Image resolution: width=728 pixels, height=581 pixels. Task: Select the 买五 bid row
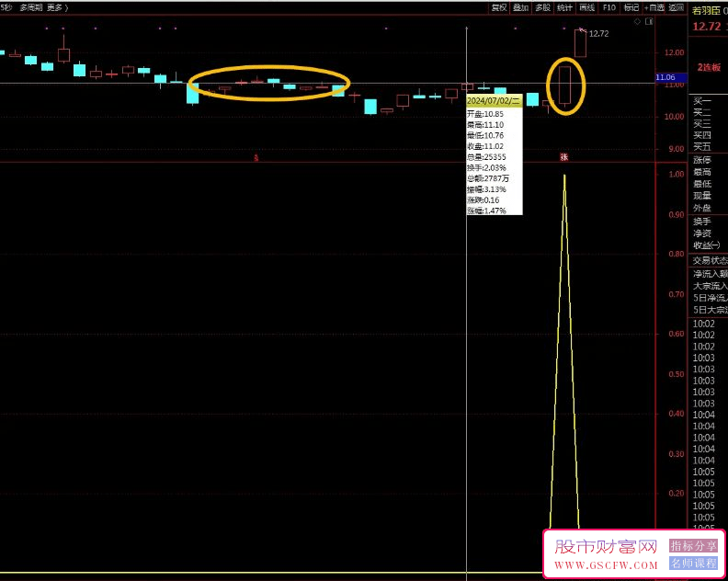pyautogui.click(x=702, y=147)
